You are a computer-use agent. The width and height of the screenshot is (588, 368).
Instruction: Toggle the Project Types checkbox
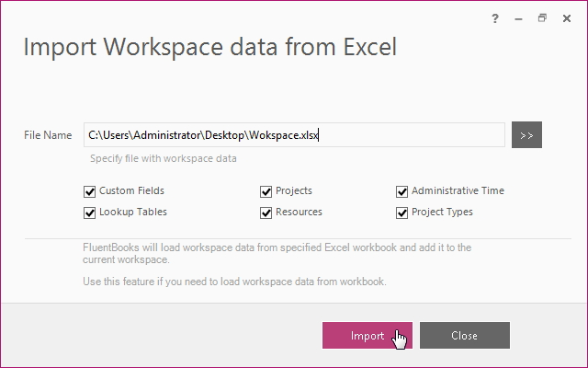pyautogui.click(x=401, y=213)
